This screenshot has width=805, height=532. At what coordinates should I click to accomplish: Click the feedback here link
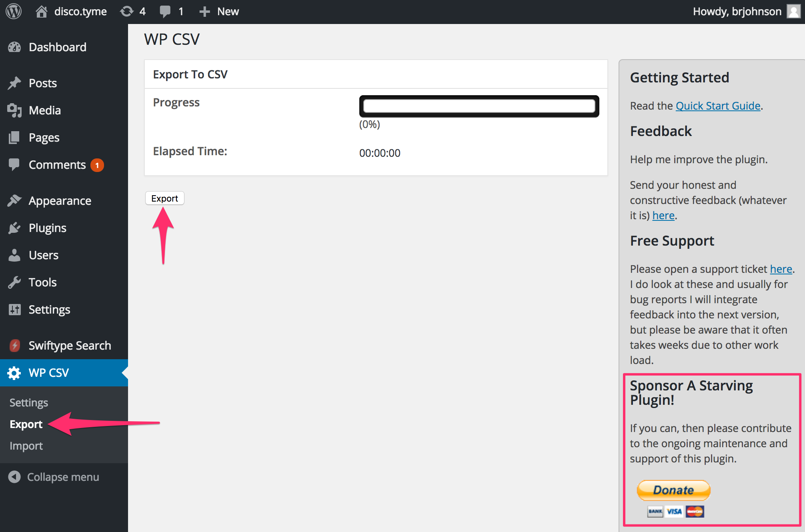[663, 215]
